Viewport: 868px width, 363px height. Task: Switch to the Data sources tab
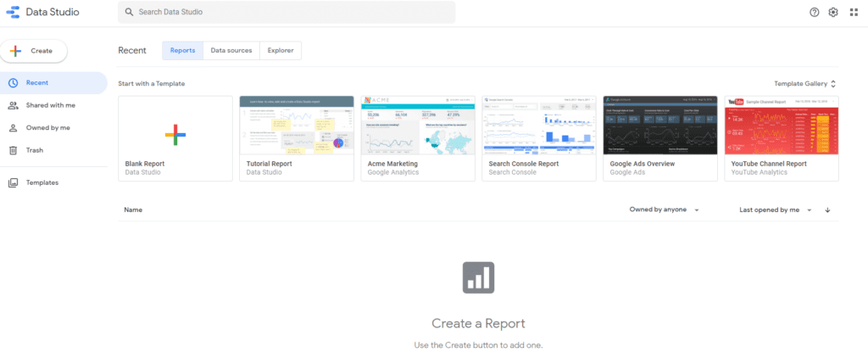(x=231, y=50)
